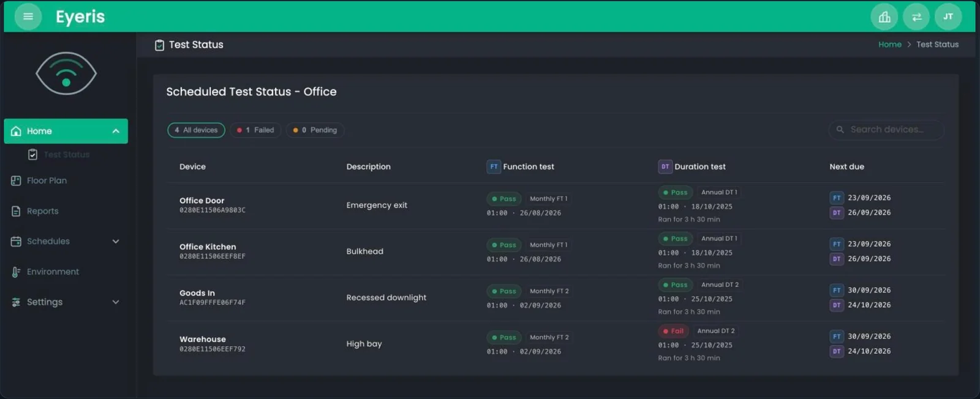Open the building selector icon in header

point(884,17)
